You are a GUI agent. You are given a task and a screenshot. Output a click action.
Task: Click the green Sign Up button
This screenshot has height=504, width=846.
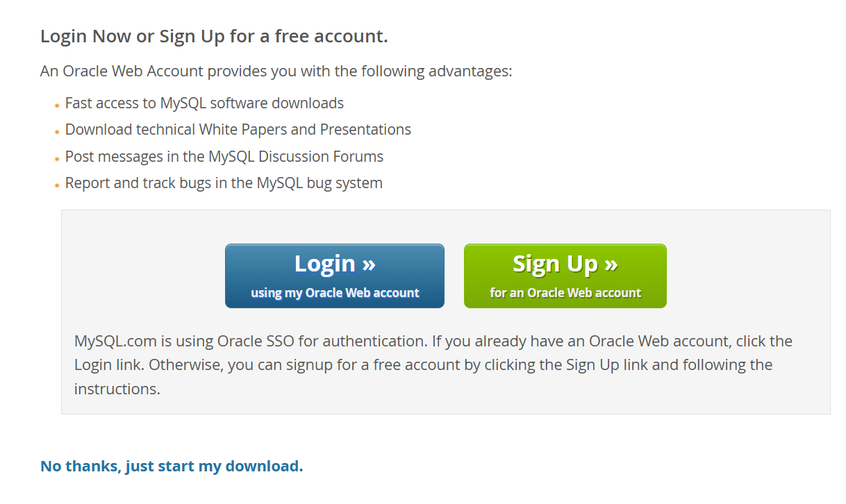[565, 276]
